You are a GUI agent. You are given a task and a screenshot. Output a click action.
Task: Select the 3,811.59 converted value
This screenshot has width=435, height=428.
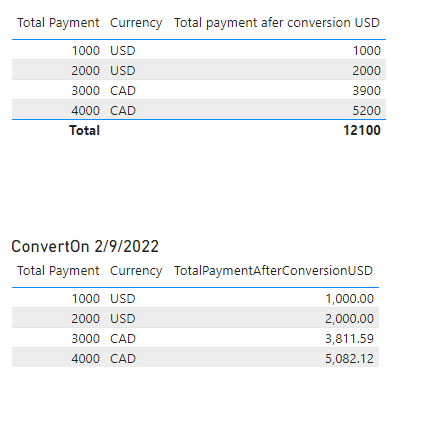(x=349, y=339)
